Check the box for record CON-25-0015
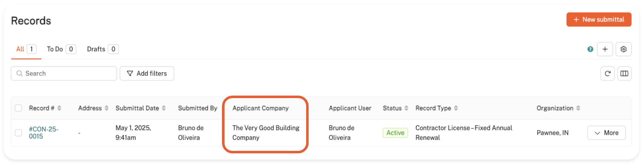 [18, 133]
